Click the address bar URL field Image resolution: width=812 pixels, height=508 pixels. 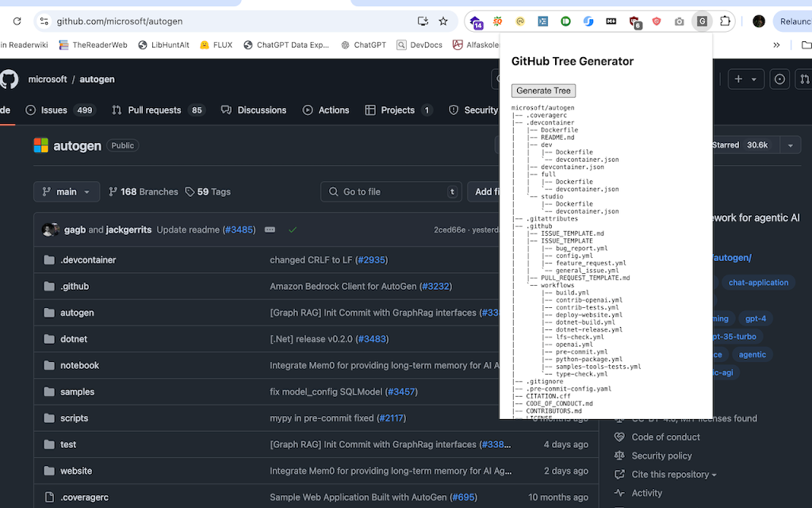tap(233, 21)
